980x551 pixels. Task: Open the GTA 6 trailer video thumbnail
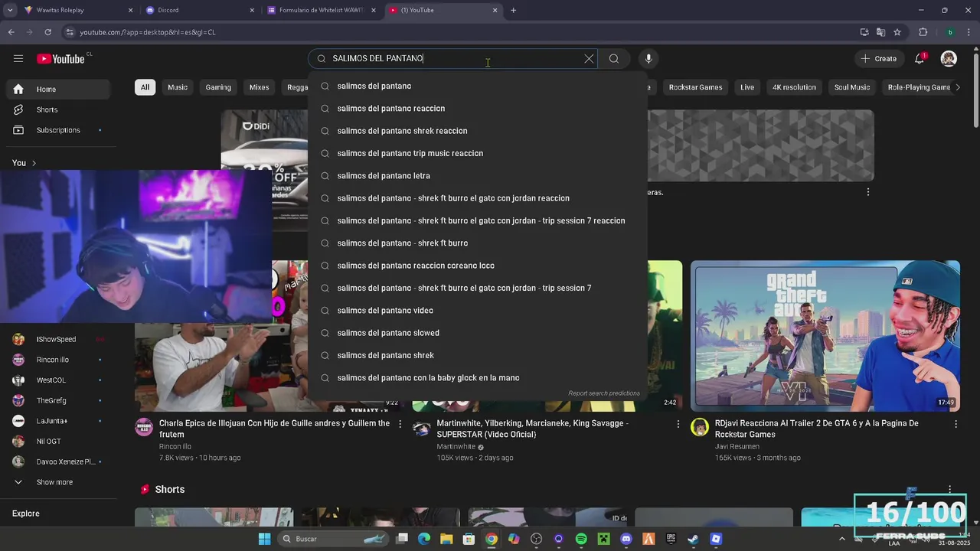[825, 336]
